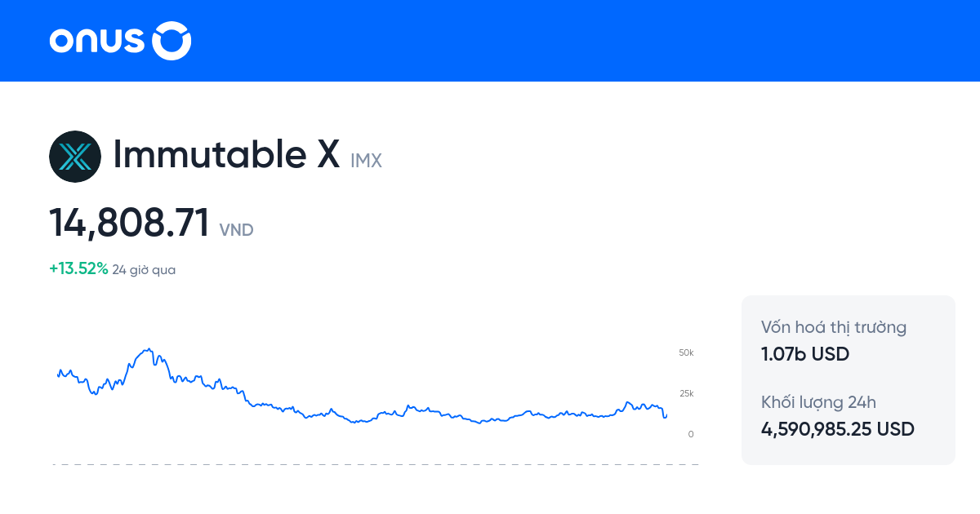Open the Immutable X title link

226,155
